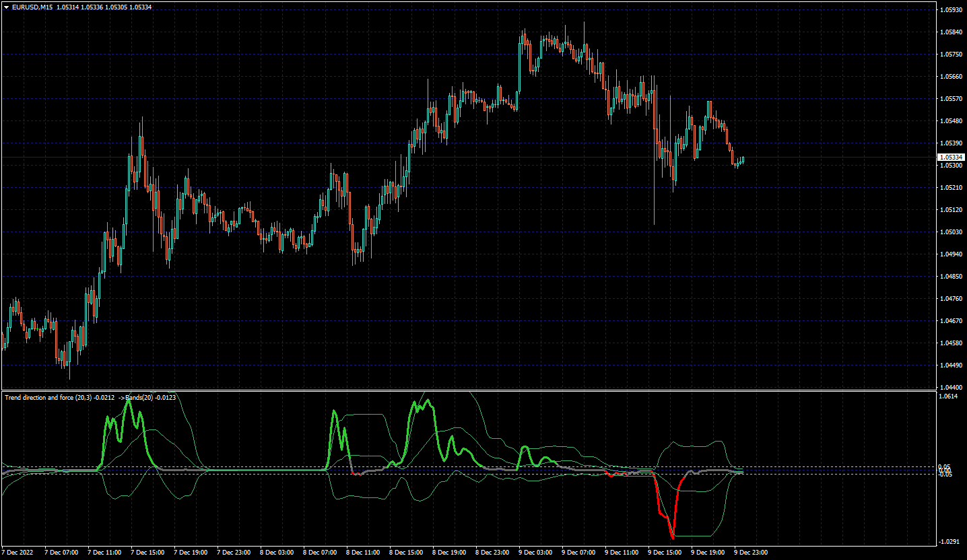Click the 8 Dec 03:00 time label
Screen dimensions: 967x560
(276, 553)
